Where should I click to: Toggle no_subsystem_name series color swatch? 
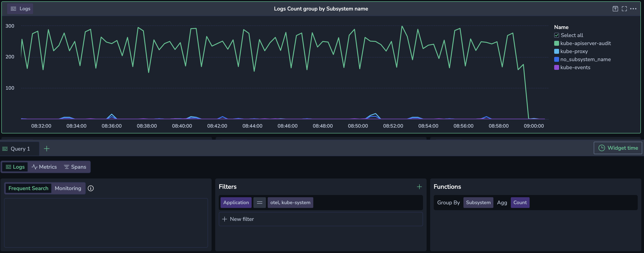click(x=556, y=59)
